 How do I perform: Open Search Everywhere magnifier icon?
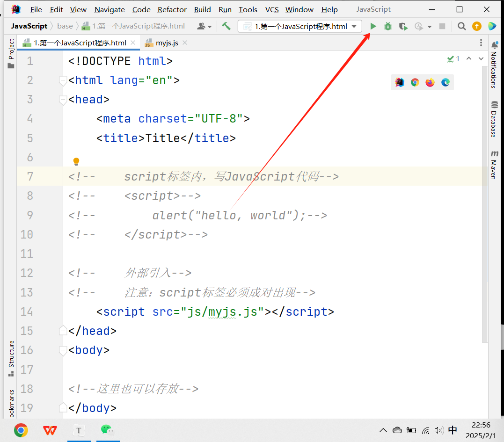click(461, 26)
